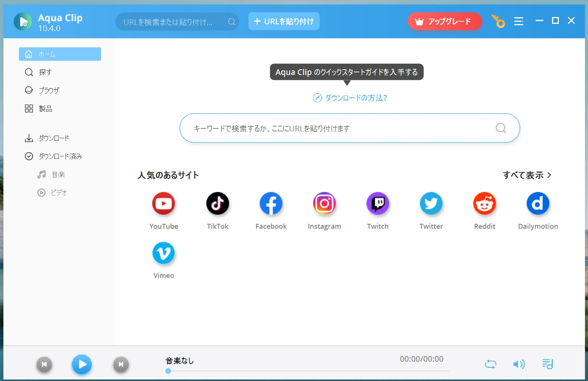Select the Vimeo site icon

click(164, 253)
